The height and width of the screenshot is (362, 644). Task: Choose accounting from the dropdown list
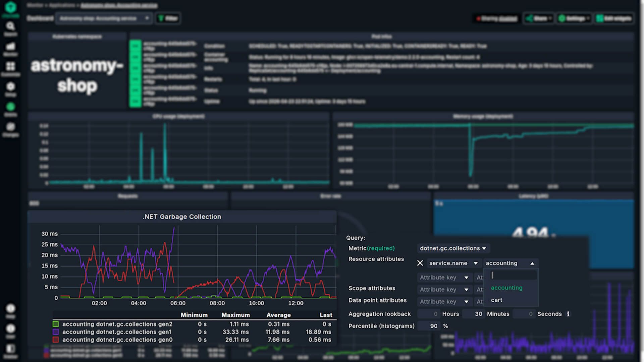tap(506, 288)
